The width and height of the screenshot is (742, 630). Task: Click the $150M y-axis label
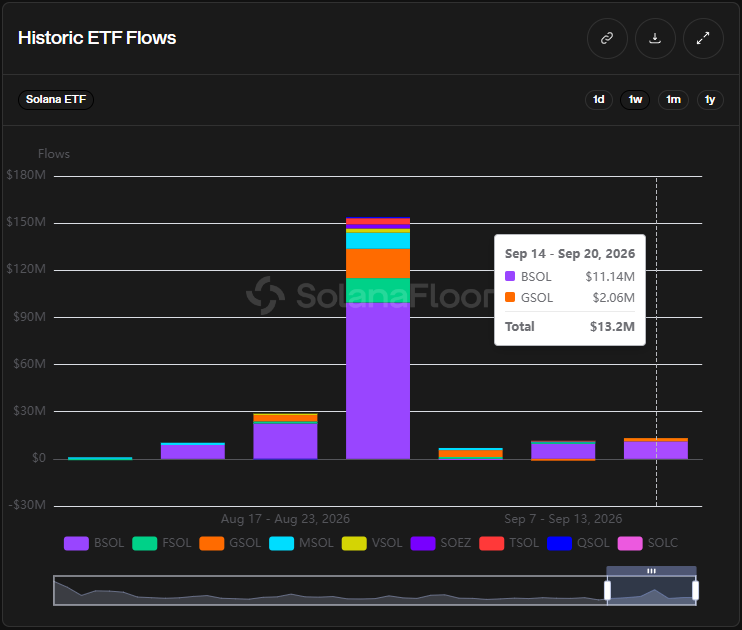(x=26, y=222)
